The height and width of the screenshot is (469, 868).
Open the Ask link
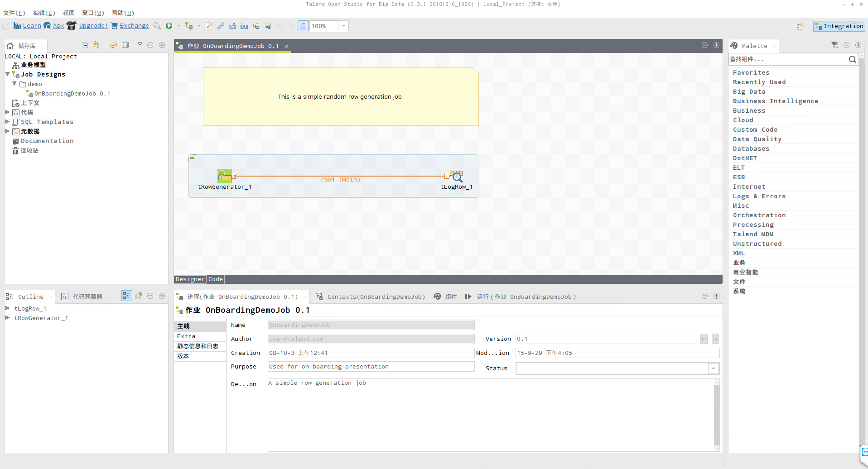coord(58,26)
